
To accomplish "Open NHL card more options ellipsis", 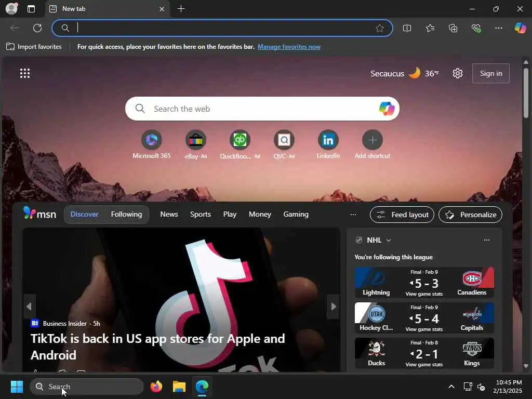I will click(x=486, y=240).
